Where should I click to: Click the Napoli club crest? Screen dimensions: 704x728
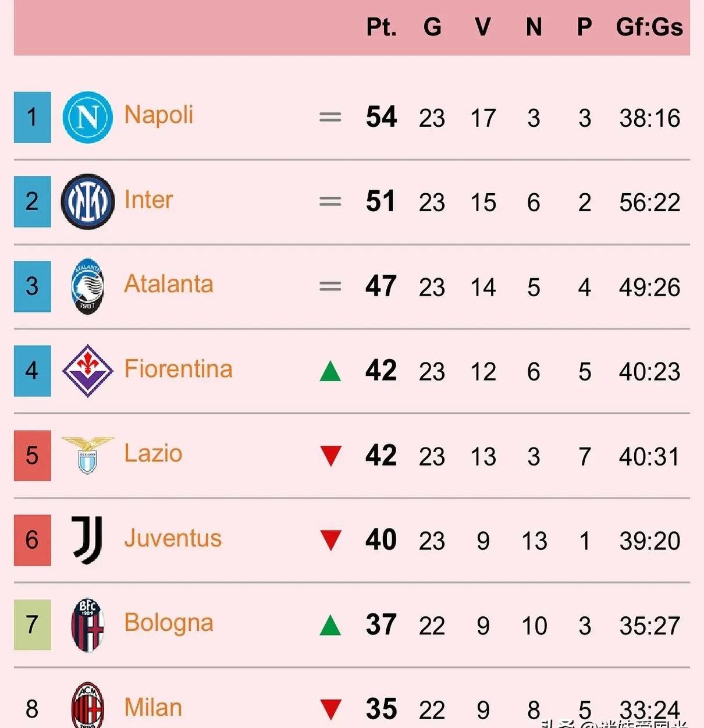click(x=87, y=117)
